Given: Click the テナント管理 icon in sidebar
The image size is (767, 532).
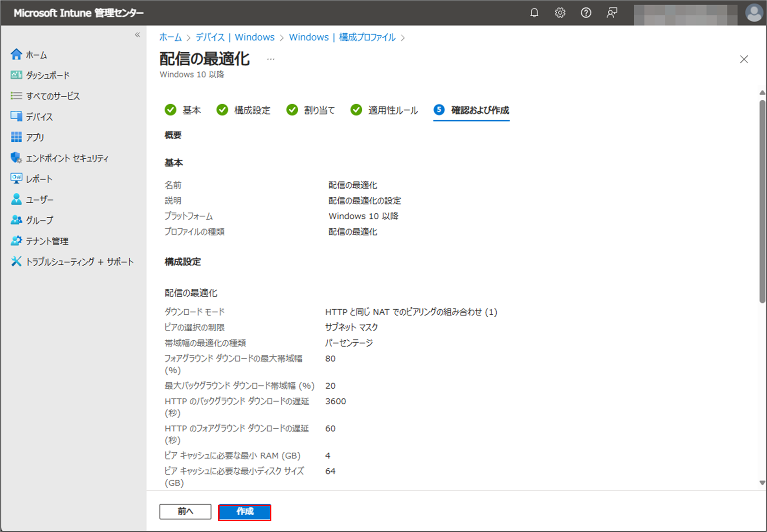Looking at the screenshot, I should (x=16, y=240).
